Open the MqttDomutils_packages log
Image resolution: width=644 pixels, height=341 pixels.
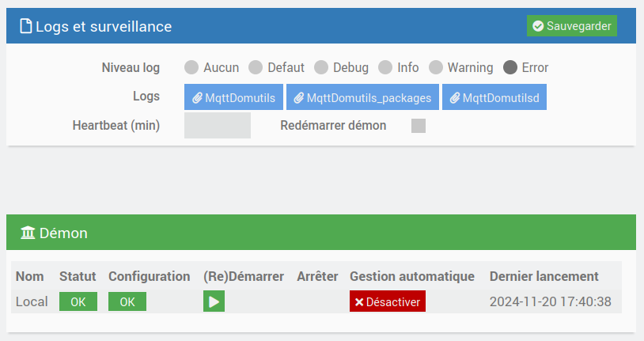coord(362,98)
